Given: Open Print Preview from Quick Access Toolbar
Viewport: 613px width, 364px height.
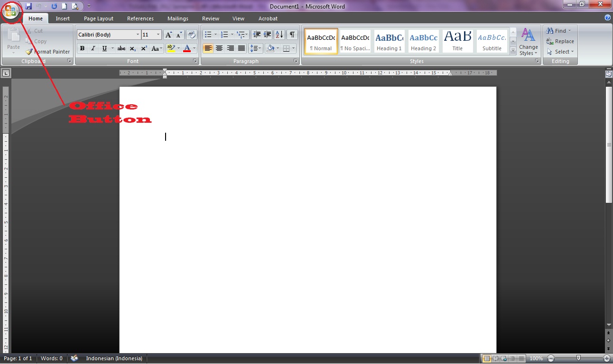Looking at the screenshot, I should pyautogui.click(x=75, y=6).
